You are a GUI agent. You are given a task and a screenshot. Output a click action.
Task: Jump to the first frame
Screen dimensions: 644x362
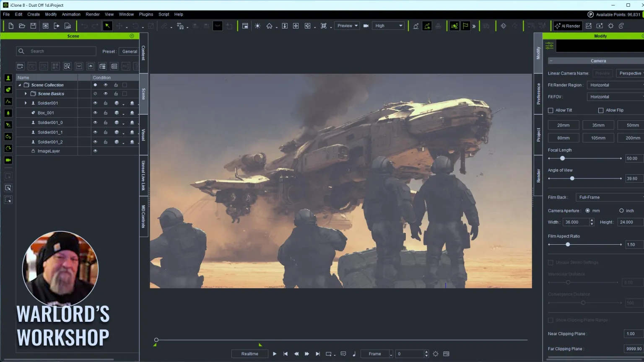(286, 354)
